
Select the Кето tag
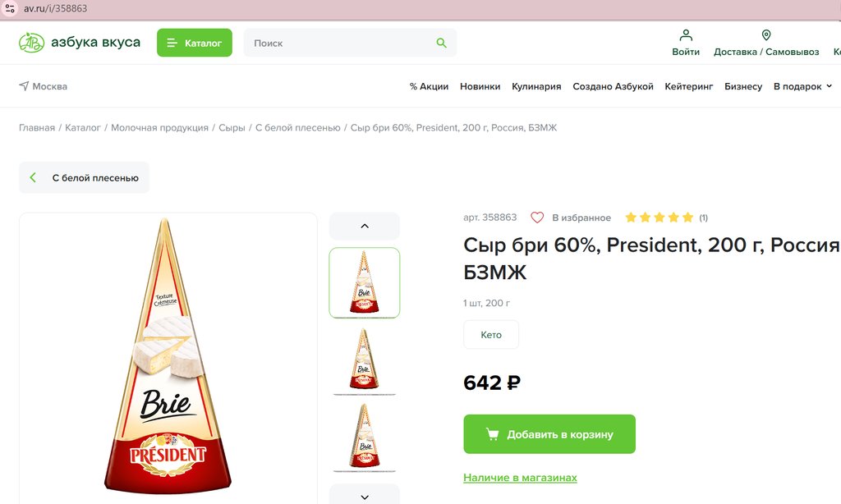pyautogui.click(x=491, y=335)
